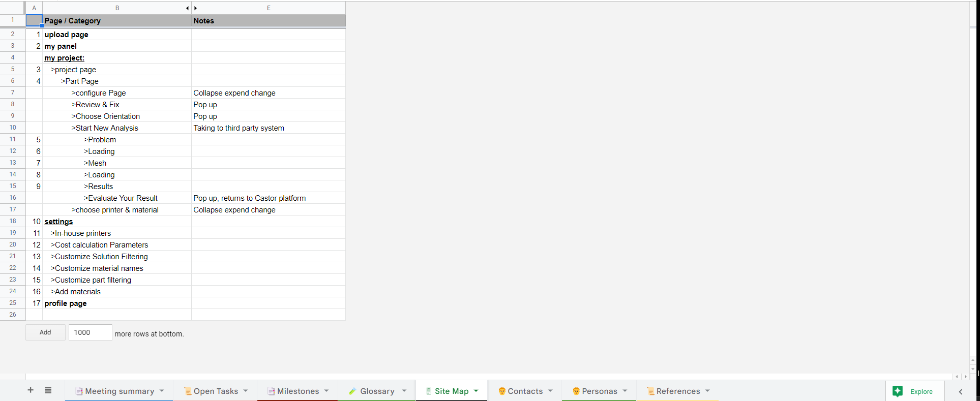The image size is (980, 401).
Task: Click the row count input field showing 1000
Action: (x=91, y=332)
